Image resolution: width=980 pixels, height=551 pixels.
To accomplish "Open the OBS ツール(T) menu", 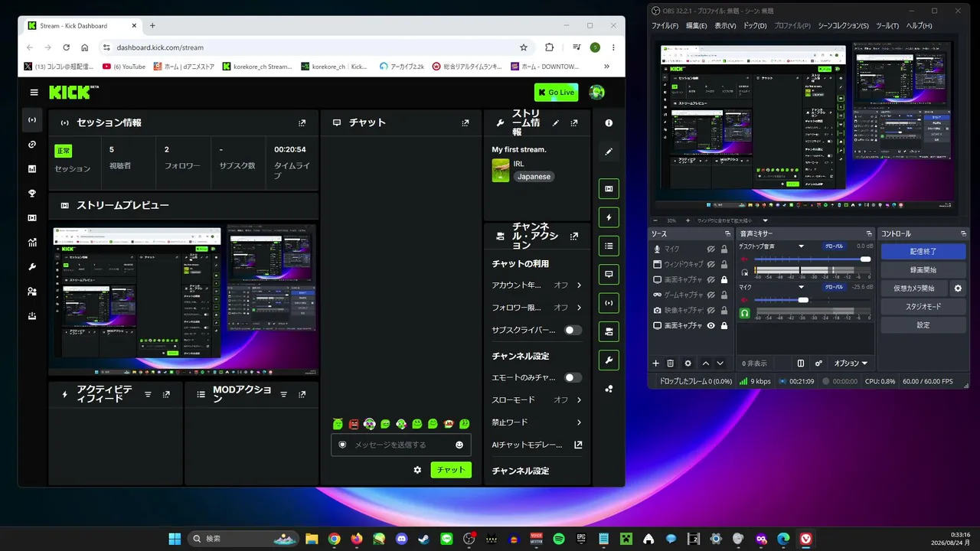I will (x=887, y=26).
